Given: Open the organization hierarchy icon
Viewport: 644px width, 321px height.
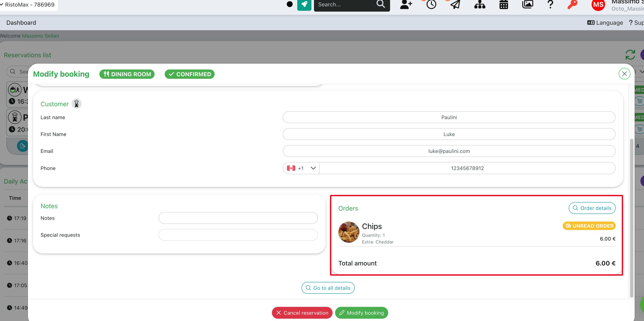Looking at the screenshot, I should pos(480,4).
